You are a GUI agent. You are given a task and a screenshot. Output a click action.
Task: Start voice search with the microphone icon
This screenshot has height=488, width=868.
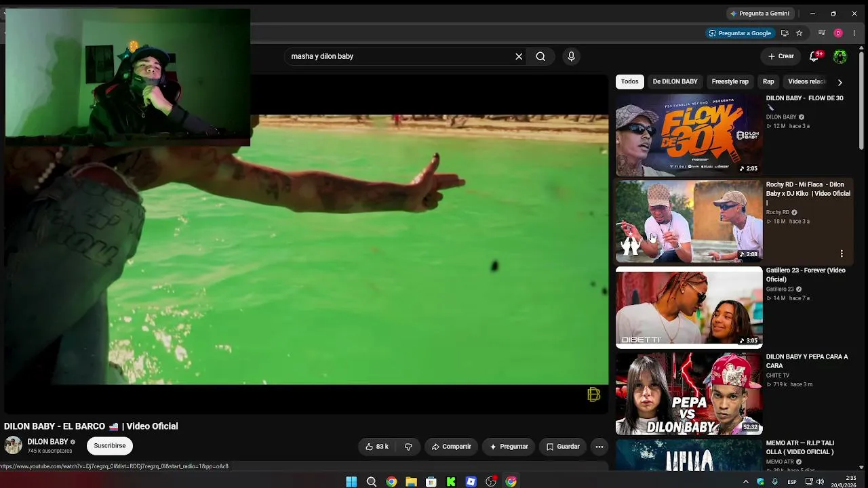click(x=571, y=56)
